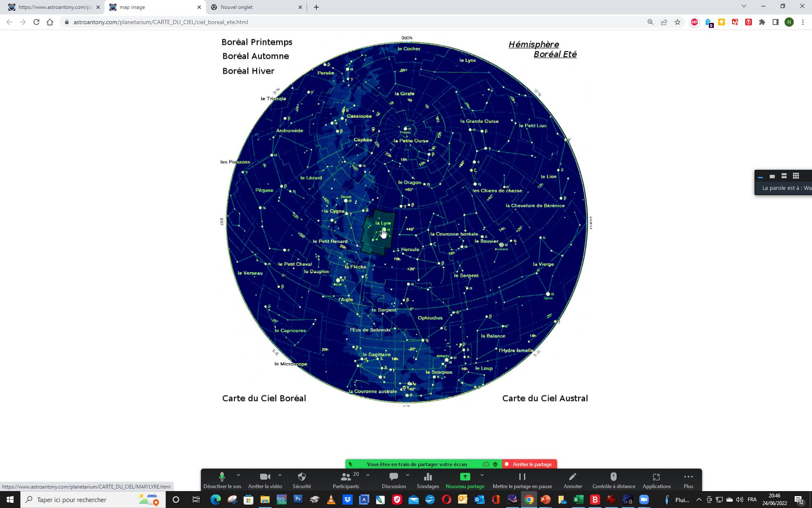Open Task View on taskbar
The height and width of the screenshot is (508, 812).
pos(196,500)
